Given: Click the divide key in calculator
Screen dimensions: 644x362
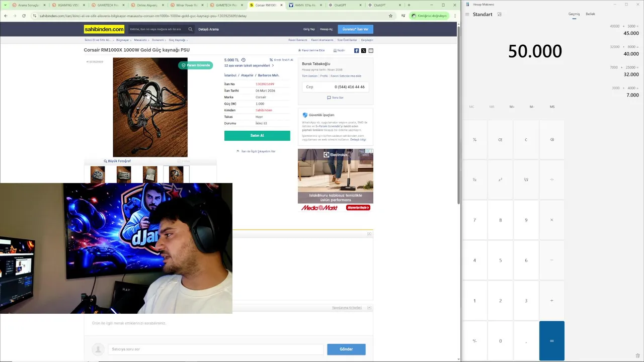Looking at the screenshot, I should (552, 179).
